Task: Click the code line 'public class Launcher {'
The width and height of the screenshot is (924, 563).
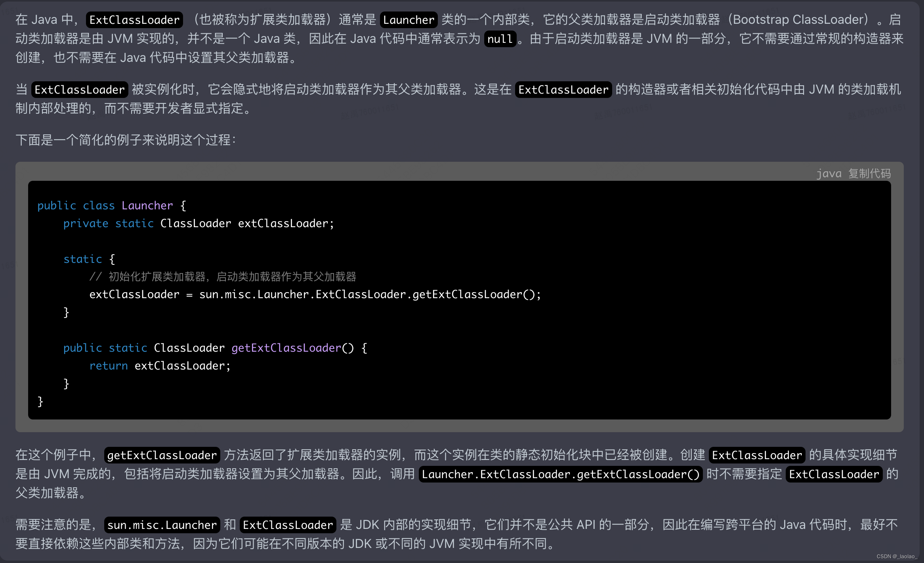Action: pos(112,205)
